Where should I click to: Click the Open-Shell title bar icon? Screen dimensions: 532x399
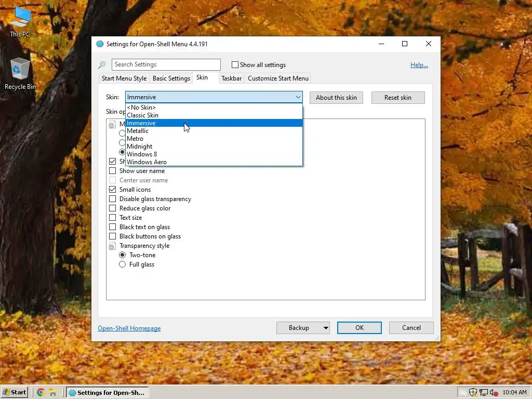100,44
